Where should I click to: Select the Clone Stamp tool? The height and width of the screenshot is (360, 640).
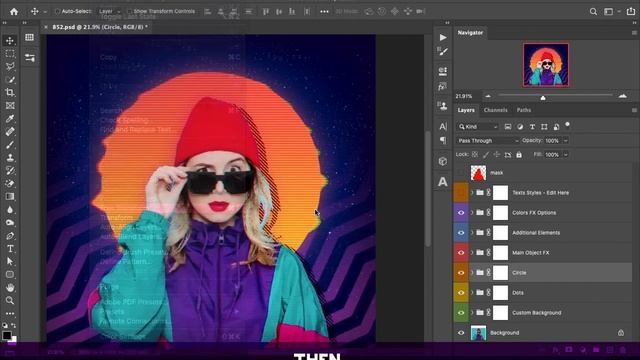pyautogui.click(x=10, y=158)
